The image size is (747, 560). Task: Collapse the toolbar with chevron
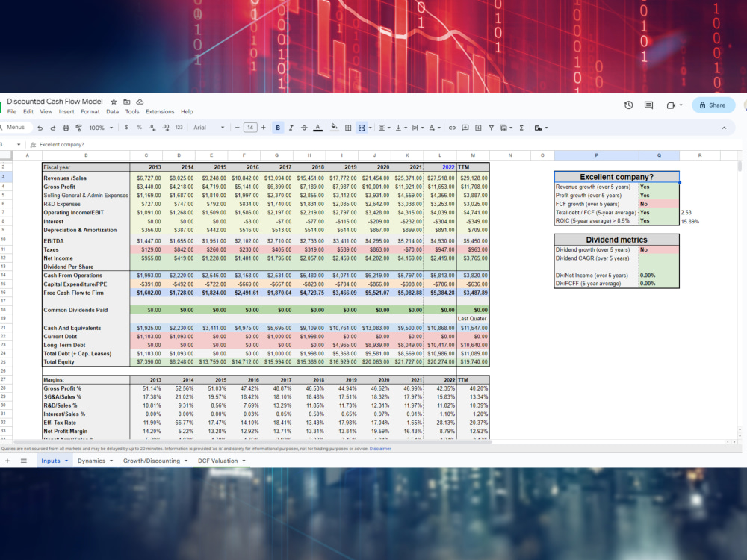point(724,128)
